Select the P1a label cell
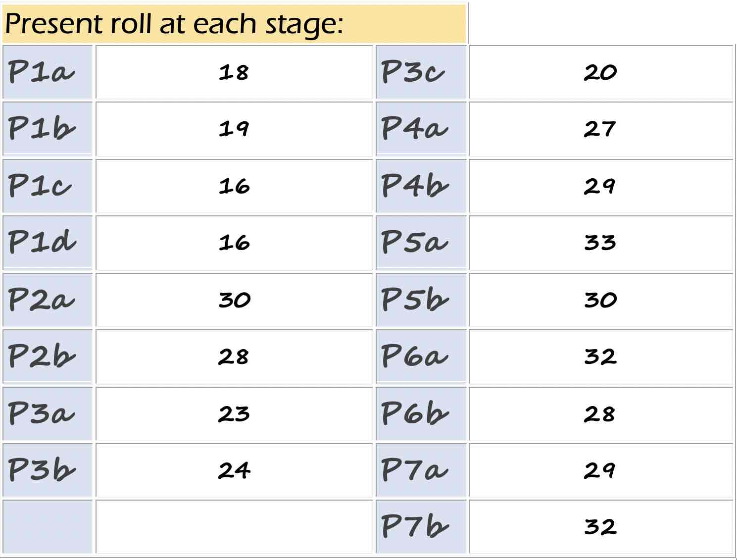The height and width of the screenshot is (560, 737). [48, 72]
